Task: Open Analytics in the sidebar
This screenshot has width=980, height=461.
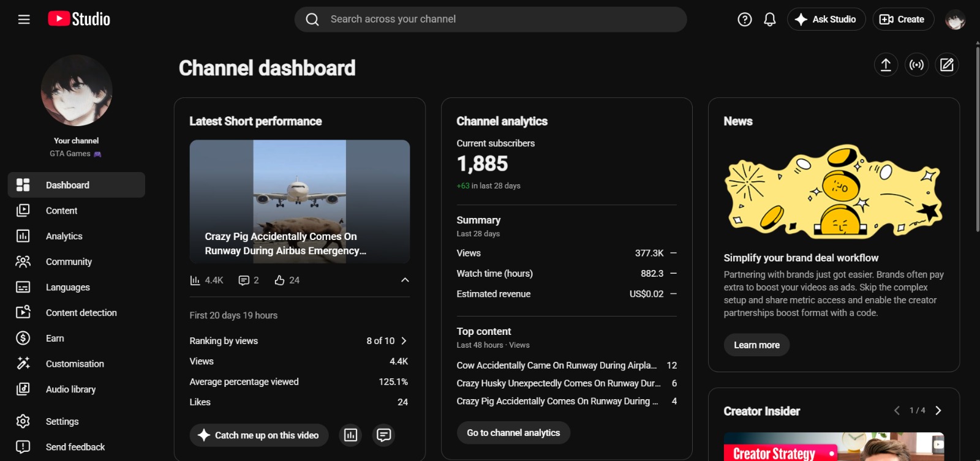Action: [77, 236]
